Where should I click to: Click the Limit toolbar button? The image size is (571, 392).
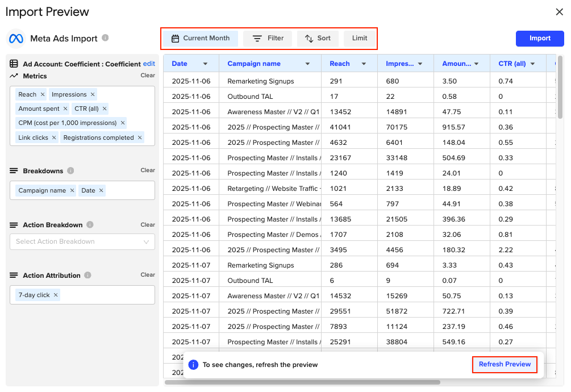click(359, 38)
